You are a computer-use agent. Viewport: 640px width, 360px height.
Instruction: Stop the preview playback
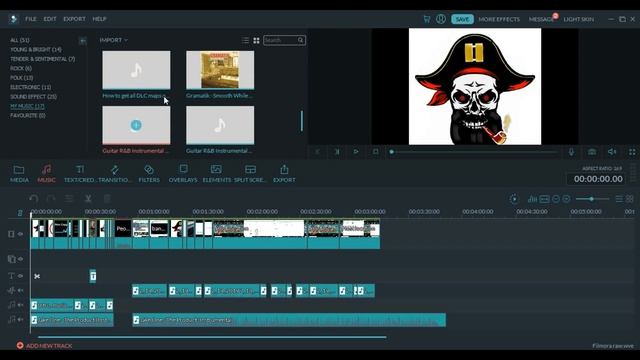[x=376, y=151]
